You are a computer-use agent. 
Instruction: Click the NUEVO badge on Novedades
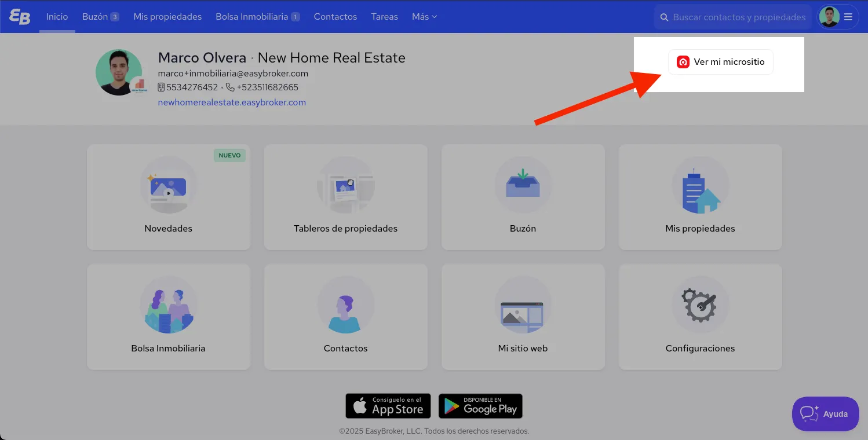coord(229,155)
